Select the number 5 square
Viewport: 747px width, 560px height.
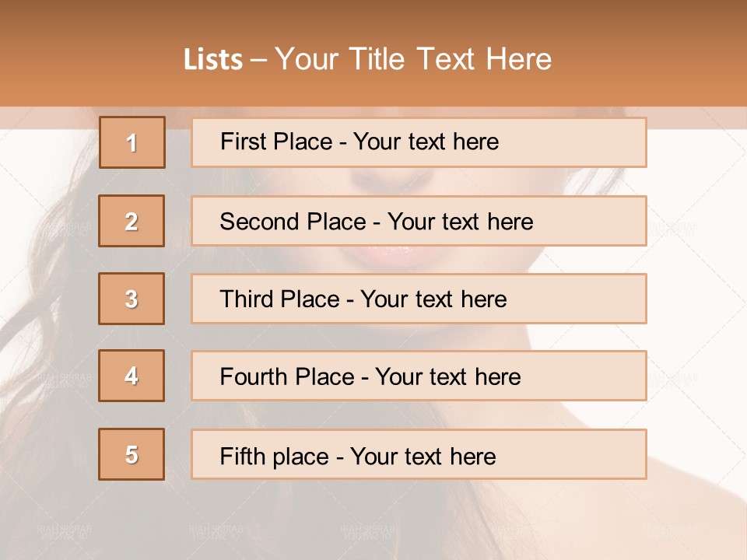coord(132,454)
